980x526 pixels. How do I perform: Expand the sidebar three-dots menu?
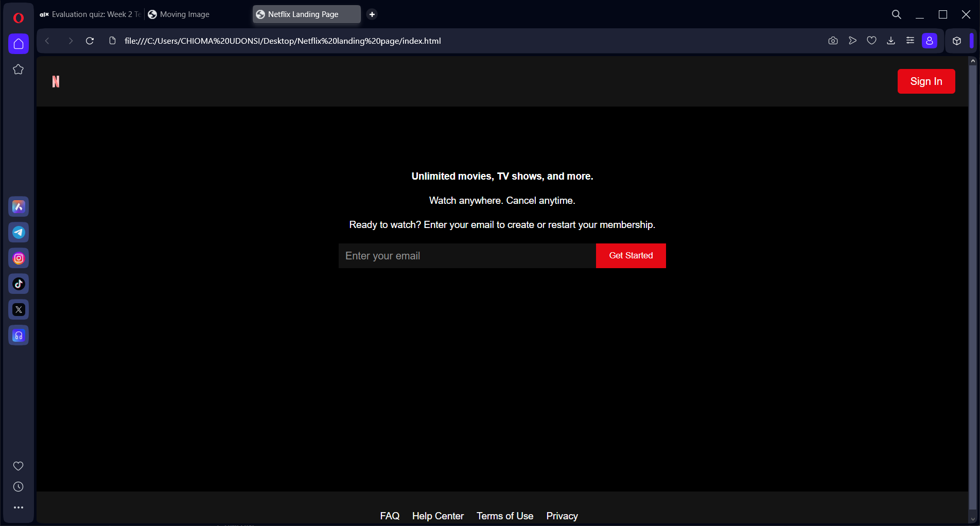click(x=18, y=507)
